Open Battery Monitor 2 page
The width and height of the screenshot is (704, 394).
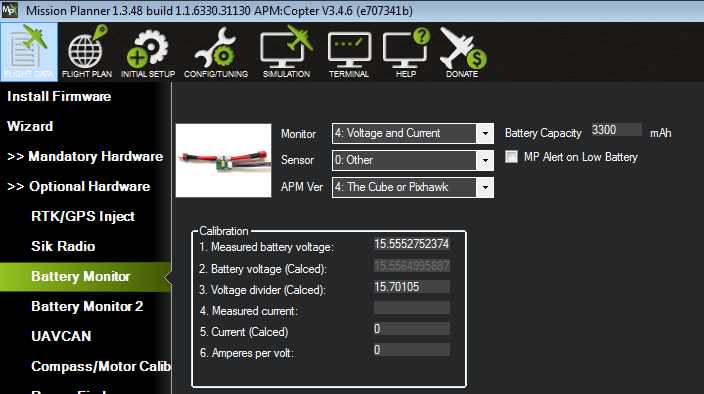coord(87,306)
